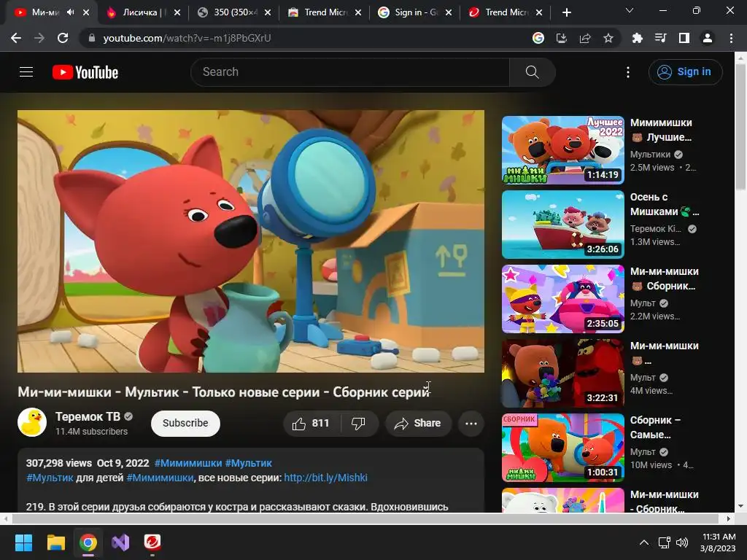Mute the Ми-ми tab speaker icon
This screenshot has width=747, height=560.
pos(71,12)
